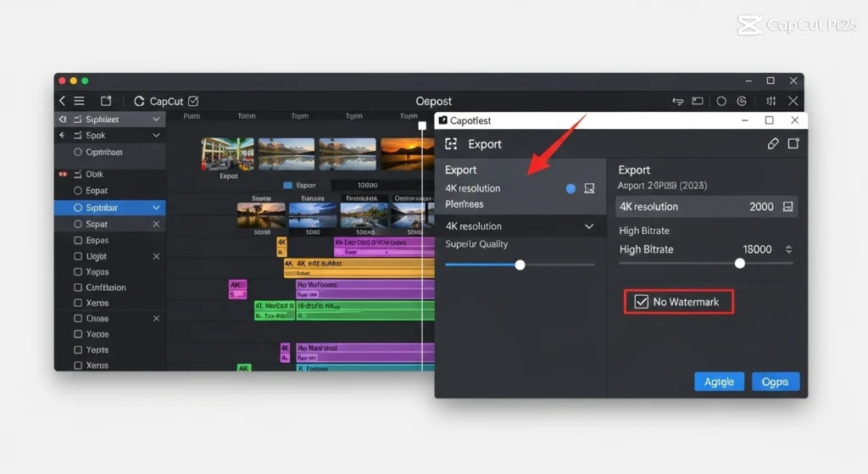Click the refresh icon left of the CapCut label
Screen dimensions: 868x474
139,101
